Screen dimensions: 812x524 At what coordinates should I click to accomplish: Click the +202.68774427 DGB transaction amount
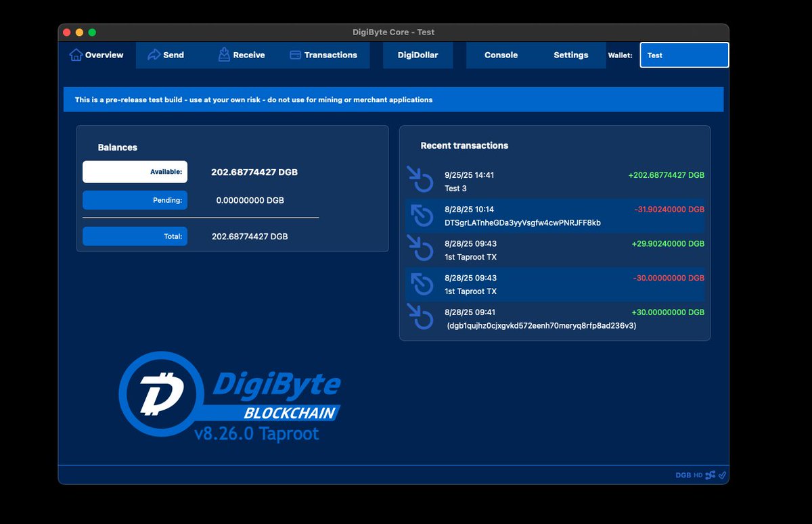667,174
